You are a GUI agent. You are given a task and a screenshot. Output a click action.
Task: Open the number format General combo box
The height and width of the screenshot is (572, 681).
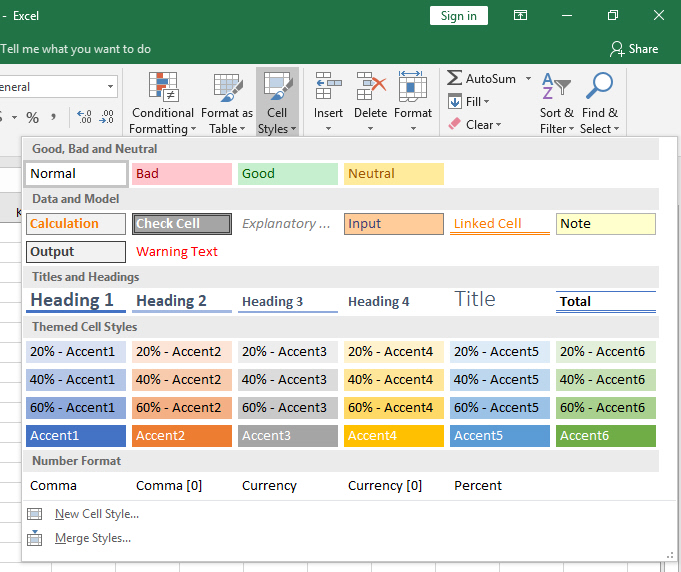tap(58, 87)
